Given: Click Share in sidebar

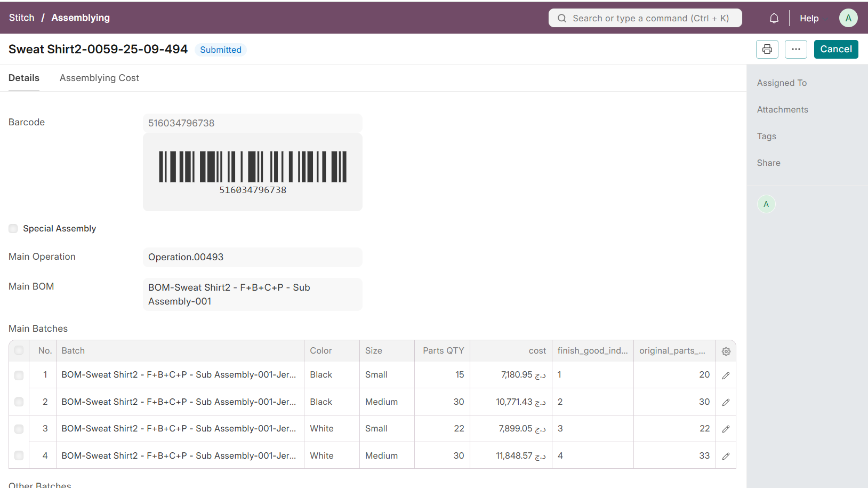Looking at the screenshot, I should [x=768, y=163].
